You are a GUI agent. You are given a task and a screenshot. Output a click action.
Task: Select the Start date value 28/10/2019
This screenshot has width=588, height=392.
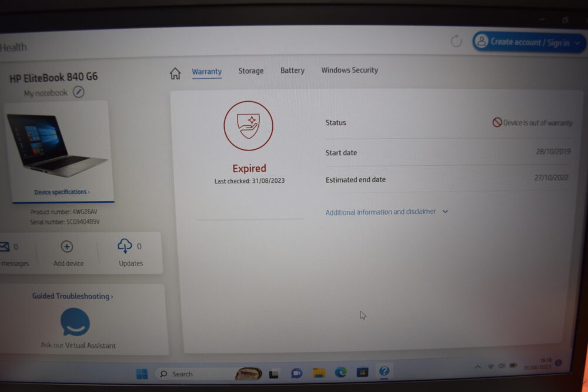click(x=553, y=152)
